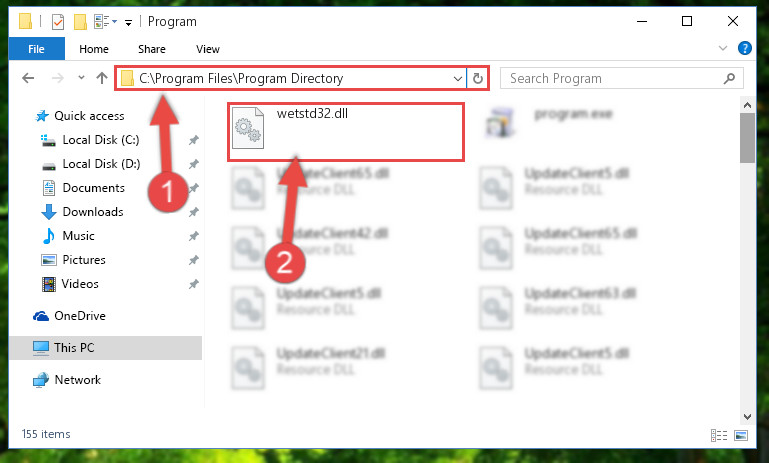Unpin Local Disk (C:) from Quick access

tap(194, 140)
